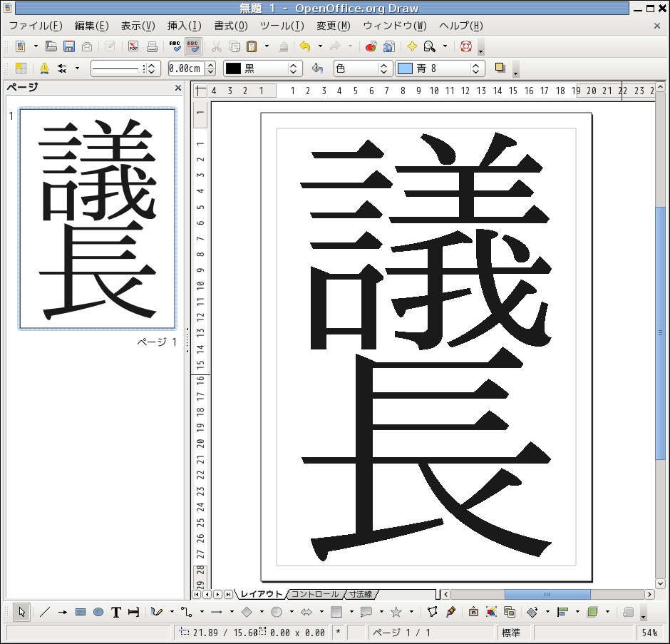The width and height of the screenshot is (670, 644).
Task: Activate the Select arrow tool
Action: (x=21, y=612)
